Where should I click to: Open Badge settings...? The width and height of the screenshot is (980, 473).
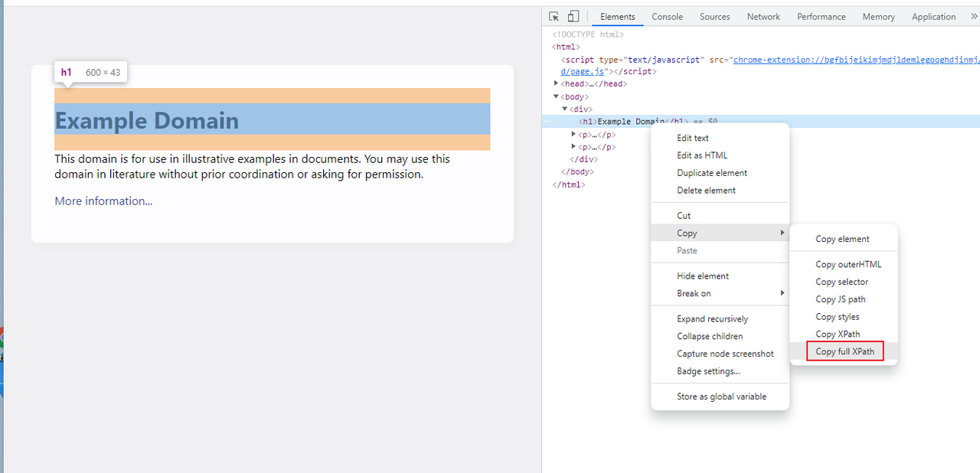[x=720, y=372]
